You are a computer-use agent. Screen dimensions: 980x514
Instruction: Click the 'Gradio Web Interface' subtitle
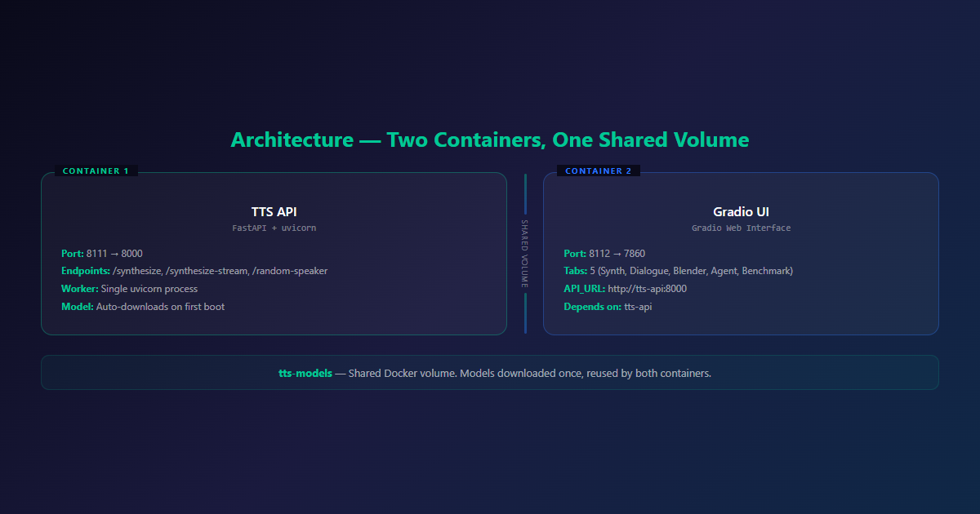click(x=742, y=228)
